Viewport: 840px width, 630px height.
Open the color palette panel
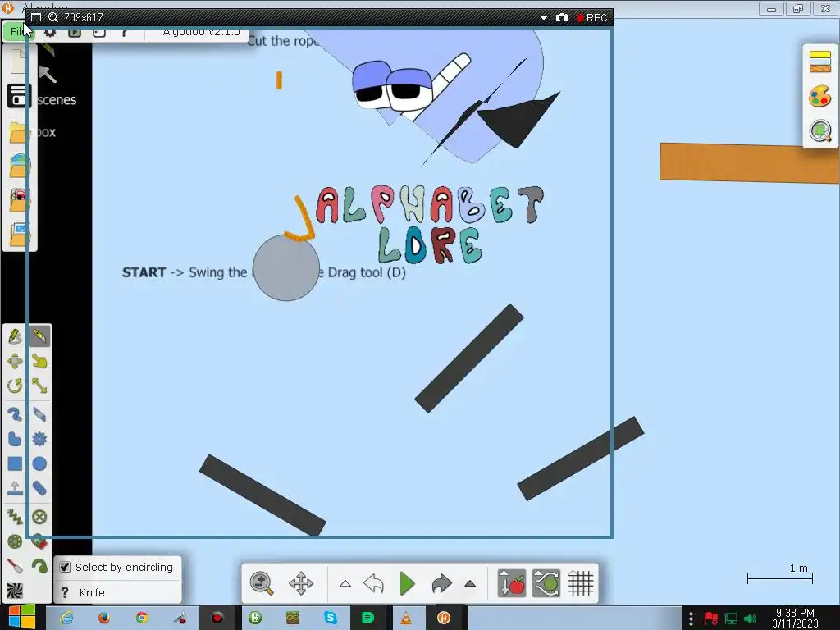point(819,97)
